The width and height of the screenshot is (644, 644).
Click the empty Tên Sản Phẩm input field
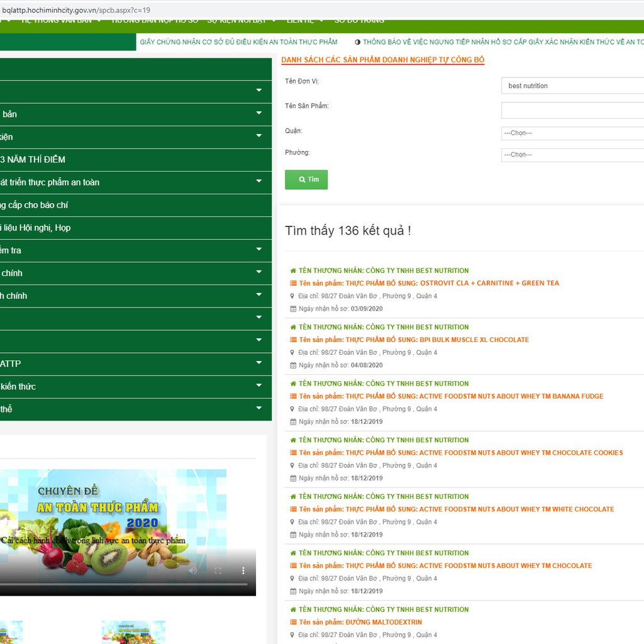tap(572, 111)
